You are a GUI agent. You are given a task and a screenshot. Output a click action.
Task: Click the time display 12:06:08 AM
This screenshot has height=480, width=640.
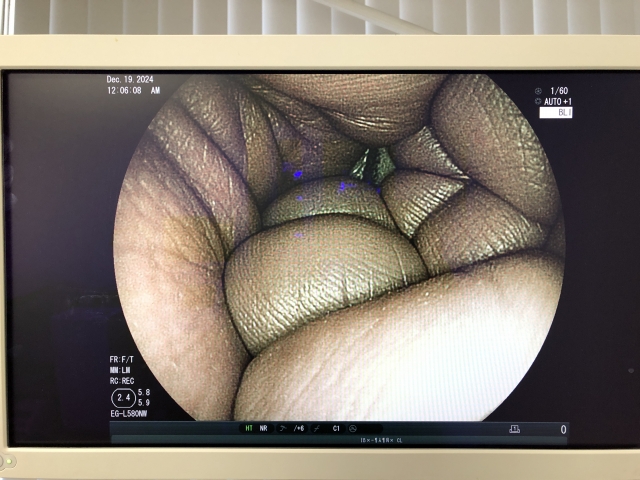click(x=133, y=90)
